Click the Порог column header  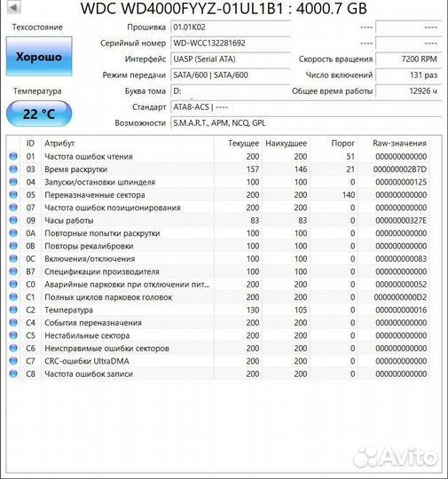click(x=343, y=144)
